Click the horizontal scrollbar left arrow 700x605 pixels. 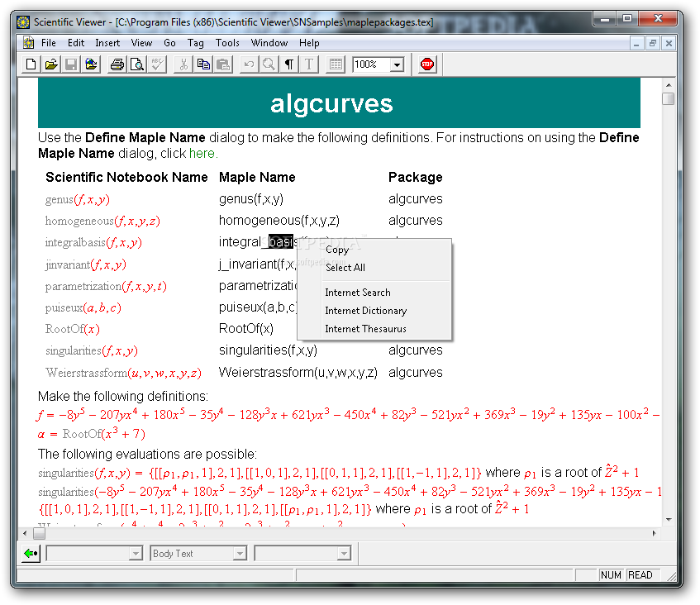pos(25,533)
